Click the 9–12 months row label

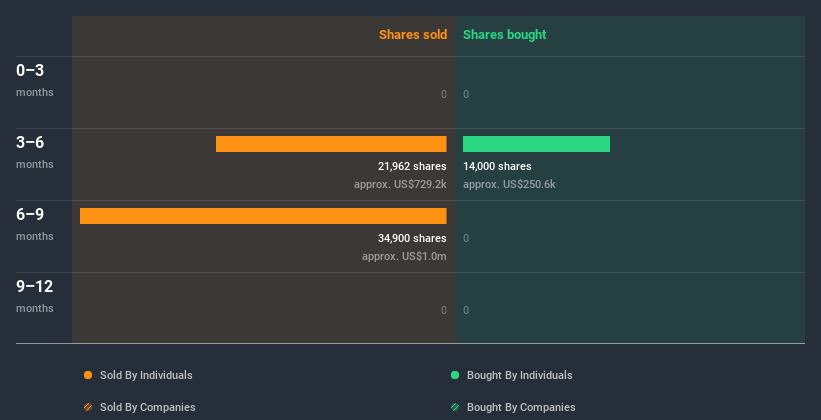(35, 296)
